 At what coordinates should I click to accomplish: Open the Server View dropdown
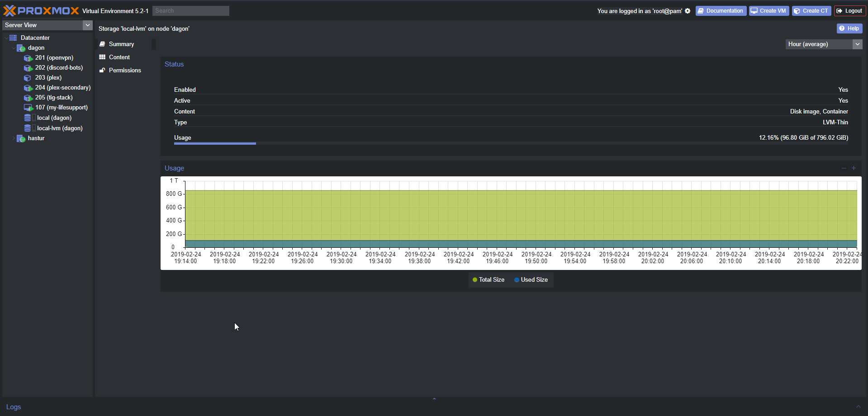(88, 25)
